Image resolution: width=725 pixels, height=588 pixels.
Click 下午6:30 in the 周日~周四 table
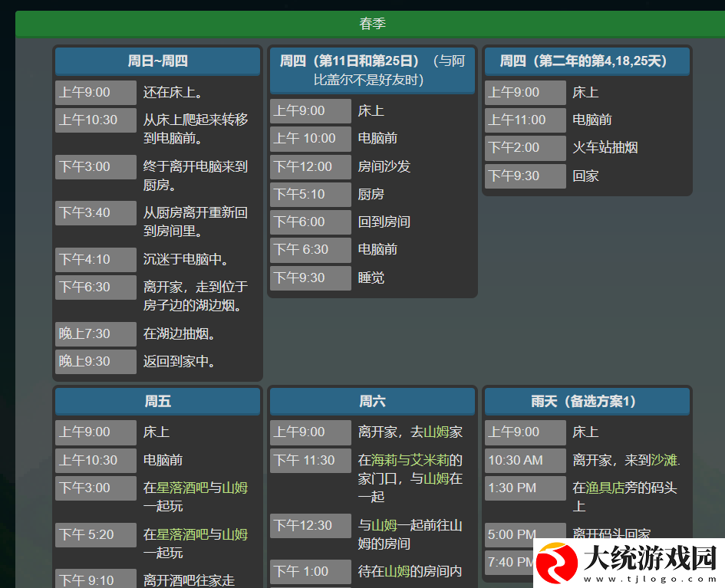pyautogui.click(x=96, y=287)
